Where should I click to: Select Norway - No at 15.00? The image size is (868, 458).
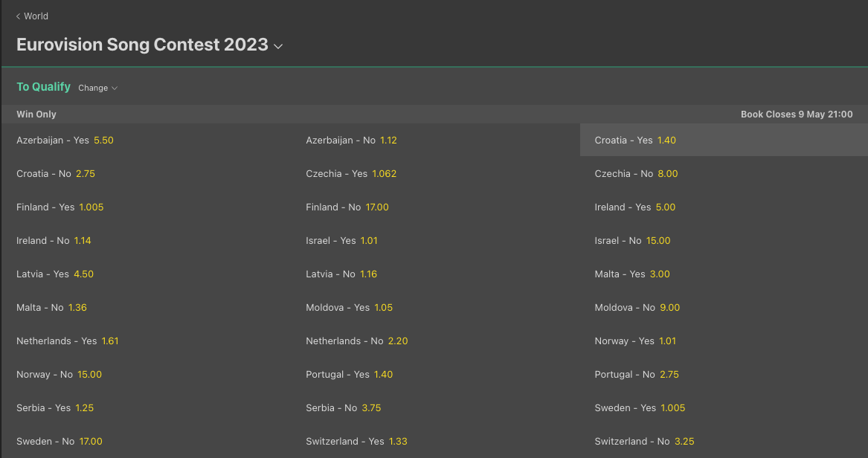click(146, 375)
